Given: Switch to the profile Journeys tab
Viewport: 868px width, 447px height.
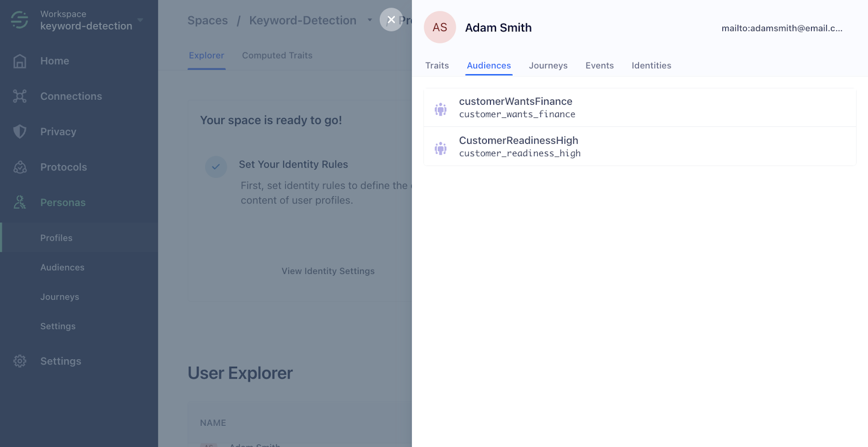Looking at the screenshot, I should [x=548, y=66].
